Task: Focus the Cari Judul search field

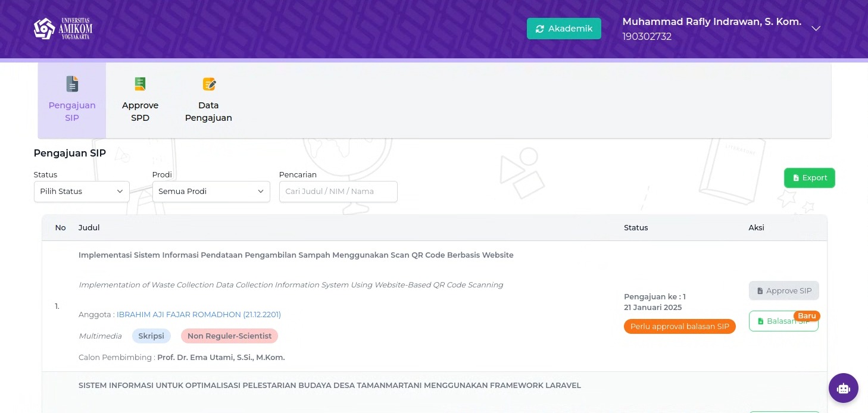Action: (x=338, y=192)
